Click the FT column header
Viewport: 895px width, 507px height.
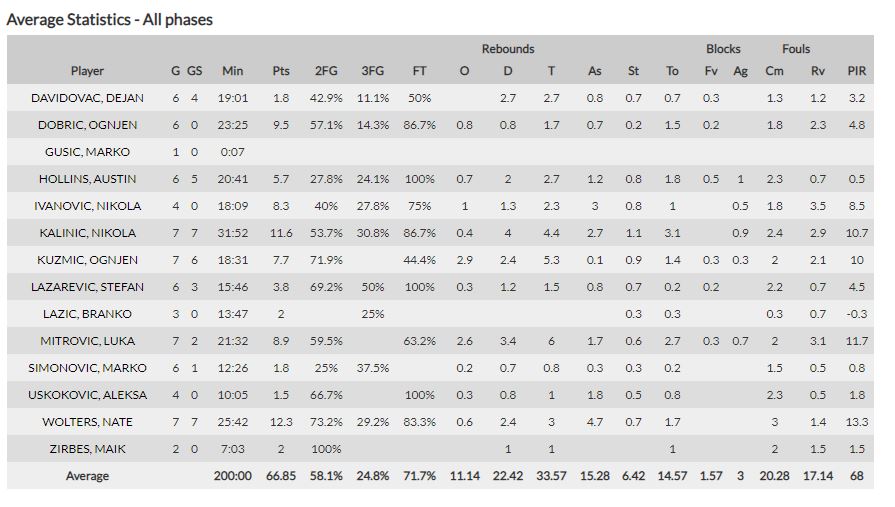tap(420, 71)
